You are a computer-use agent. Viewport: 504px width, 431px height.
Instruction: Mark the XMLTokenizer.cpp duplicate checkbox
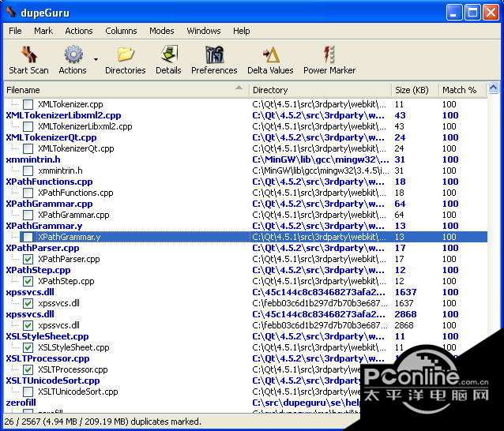point(28,104)
